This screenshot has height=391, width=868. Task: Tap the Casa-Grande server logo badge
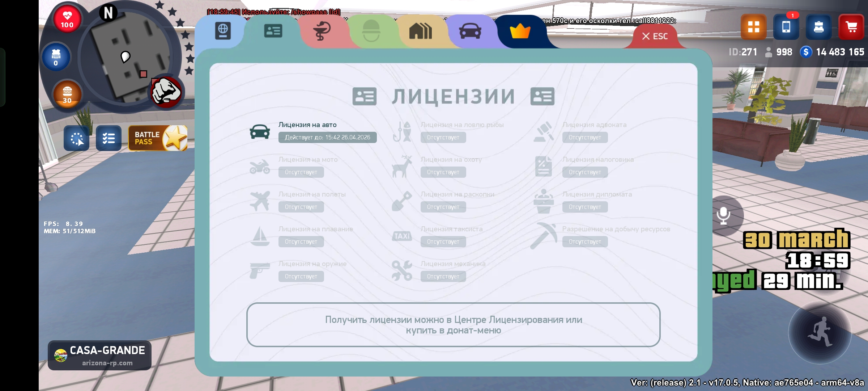[x=99, y=355]
